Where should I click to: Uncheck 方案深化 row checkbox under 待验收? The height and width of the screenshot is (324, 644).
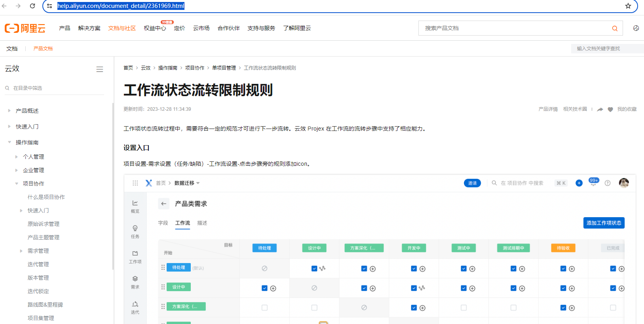(563, 308)
